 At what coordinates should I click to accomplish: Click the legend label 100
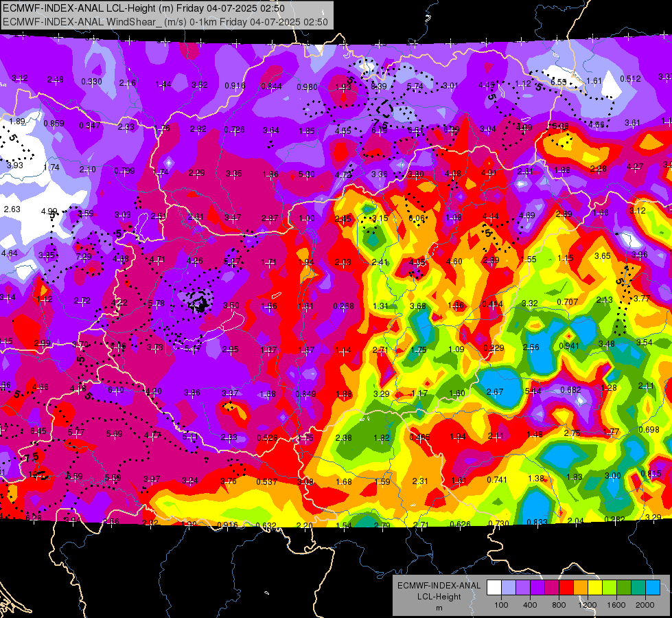click(501, 605)
